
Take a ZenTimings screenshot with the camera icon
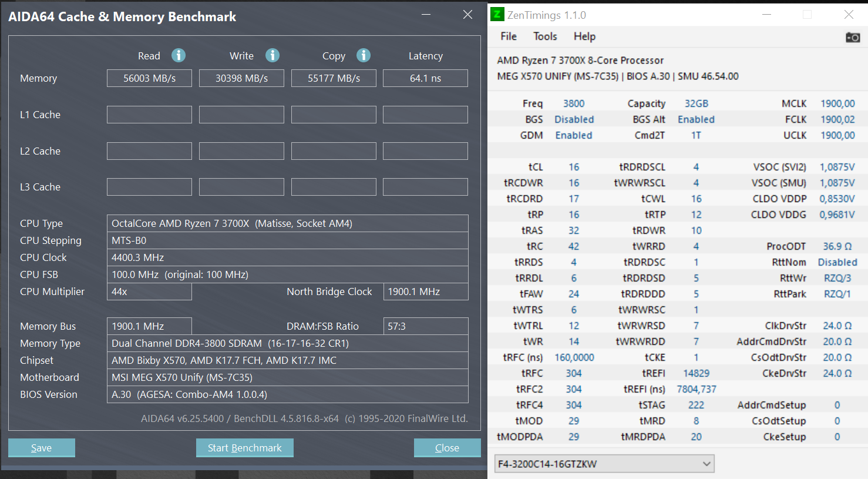point(853,37)
